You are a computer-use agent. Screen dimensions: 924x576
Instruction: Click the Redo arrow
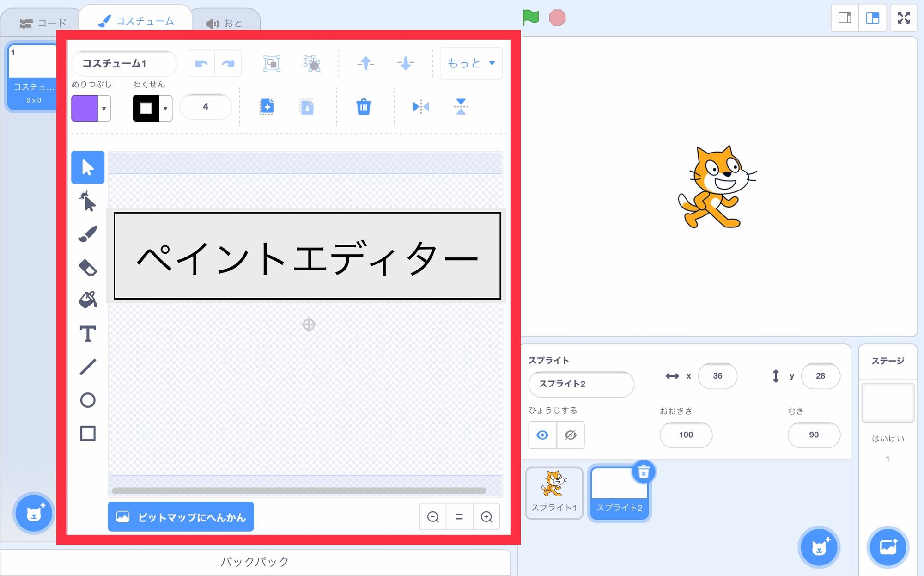228,63
